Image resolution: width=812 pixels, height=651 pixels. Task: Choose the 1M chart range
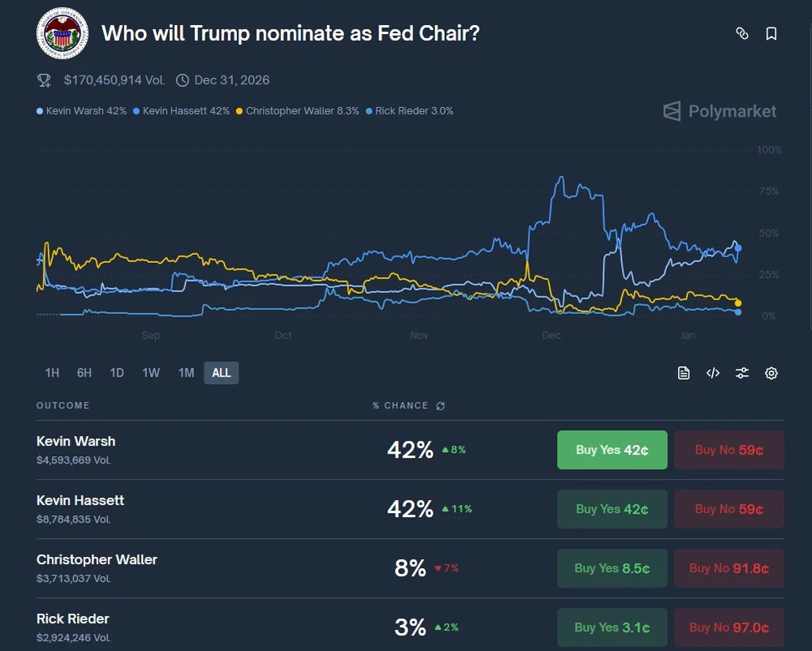186,373
